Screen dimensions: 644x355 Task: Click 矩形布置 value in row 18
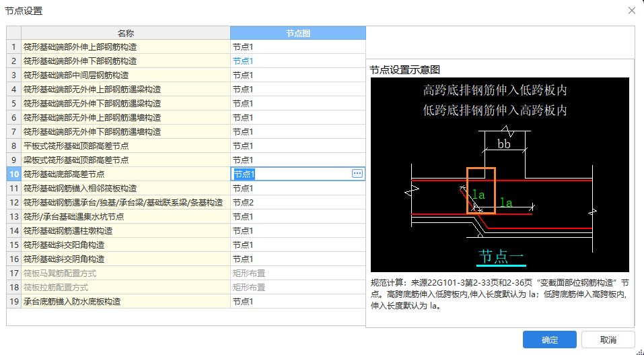(x=249, y=287)
